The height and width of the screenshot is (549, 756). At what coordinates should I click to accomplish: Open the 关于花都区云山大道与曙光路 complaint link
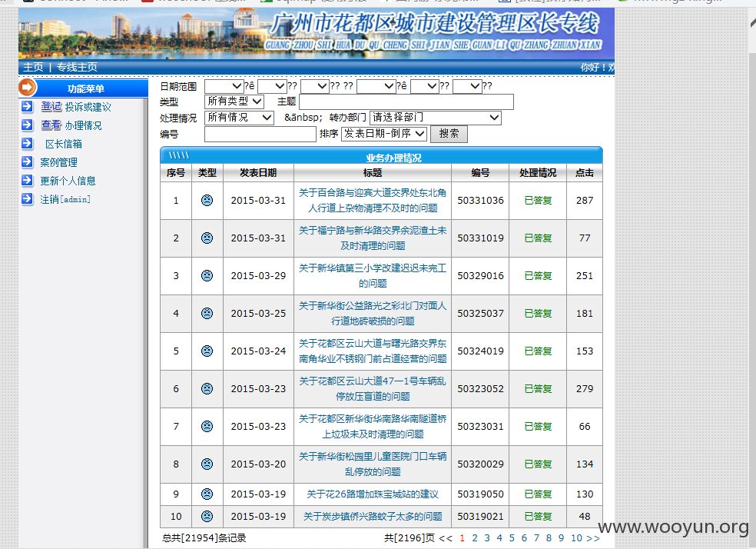[x=373, y=351]
